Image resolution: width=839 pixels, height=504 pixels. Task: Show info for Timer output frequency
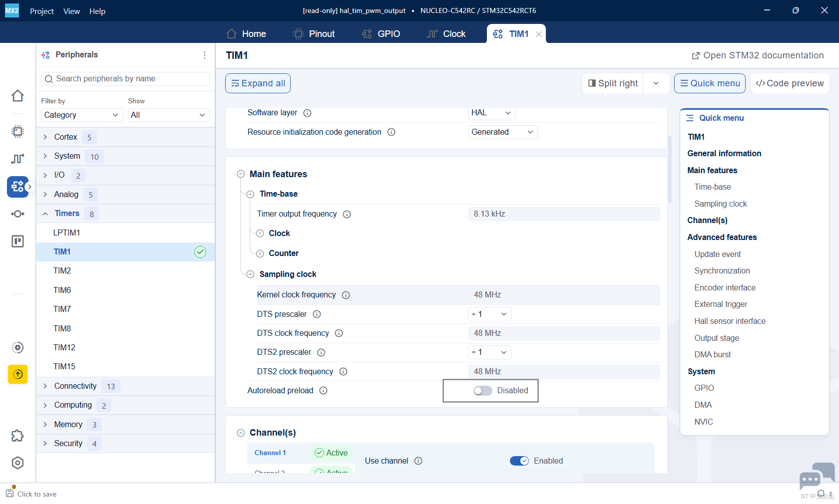pos(347,214)
